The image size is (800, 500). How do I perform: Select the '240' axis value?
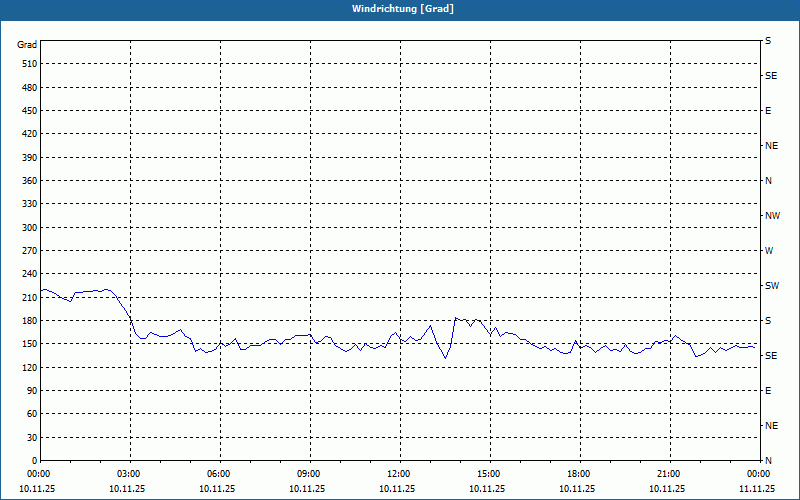click(x=30, y=274)
